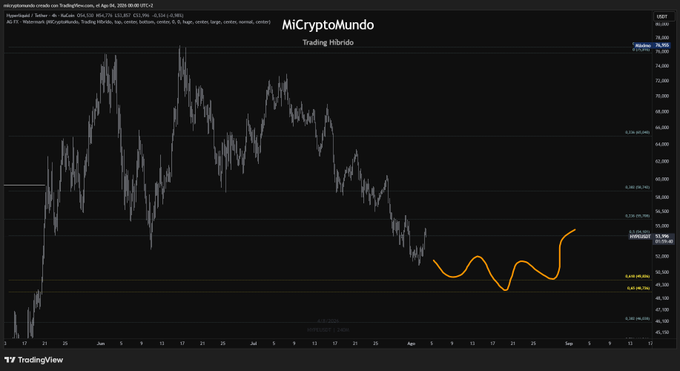The width and height of the screenshot is (680, 371).
Task: Click the 45,150 price axis value
Action: (x=662, y=332)
